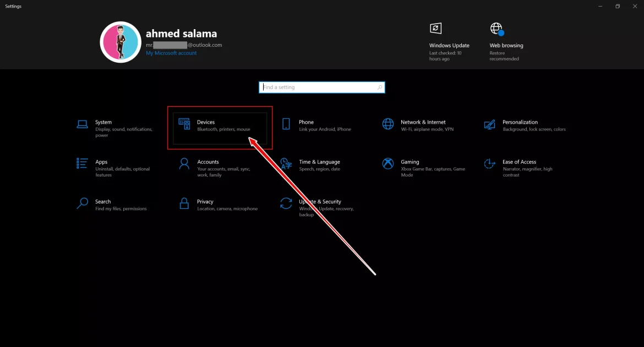Viewport: 644px width, 347px height.
Task: Select the Personalization paintbrush icon
Action: point(489,124)
